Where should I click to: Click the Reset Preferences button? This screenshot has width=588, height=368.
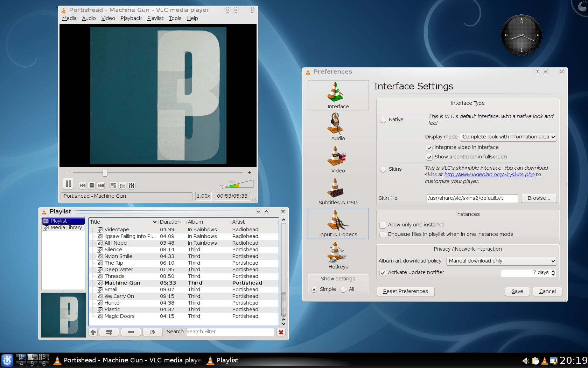click(x=405, y=292)
